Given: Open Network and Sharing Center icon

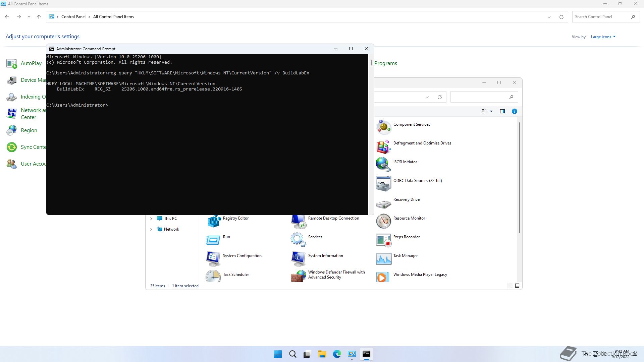Looking at the screenshot, I should 11,114.
